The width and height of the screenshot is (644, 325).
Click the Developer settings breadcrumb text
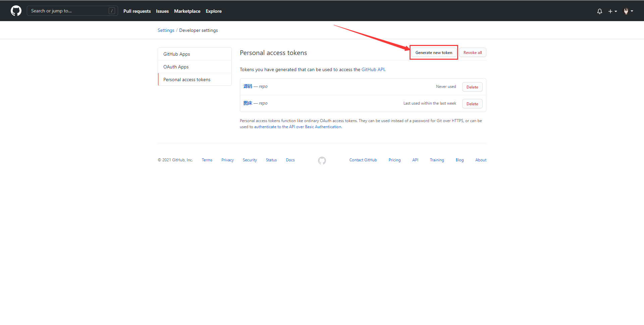click(199, 30)
